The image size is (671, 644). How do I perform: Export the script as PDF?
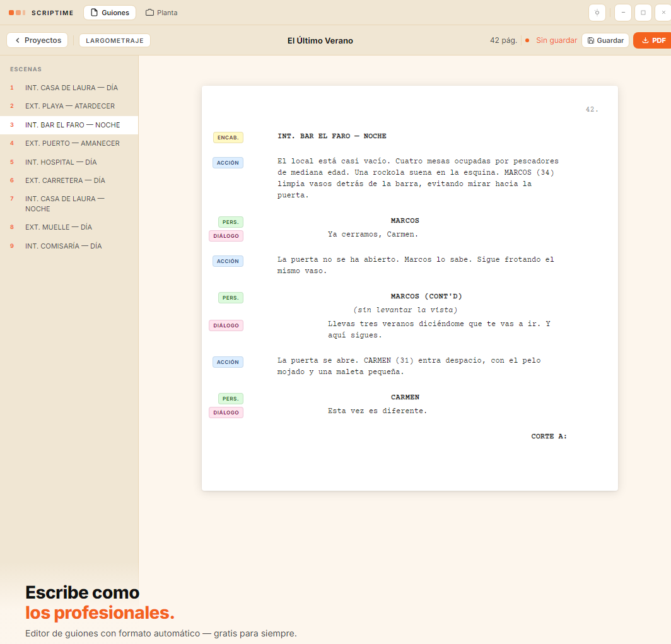tap(653, 40)
